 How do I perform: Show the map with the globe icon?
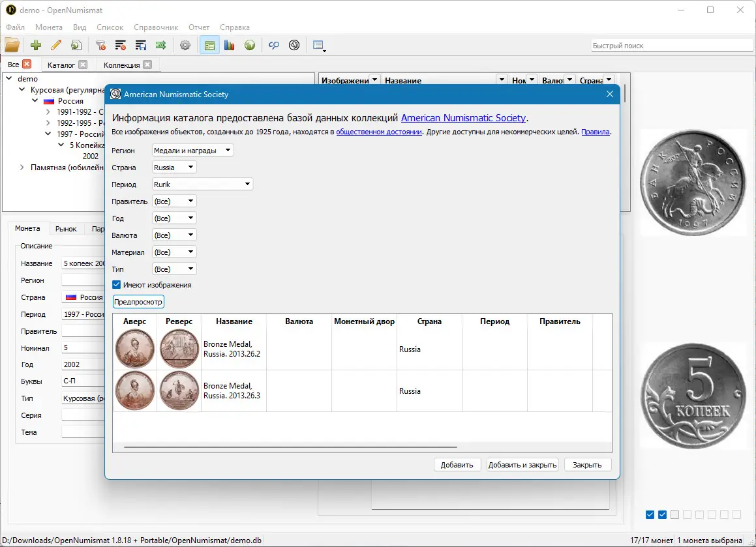pyautogui.click(x=250, y=45)
